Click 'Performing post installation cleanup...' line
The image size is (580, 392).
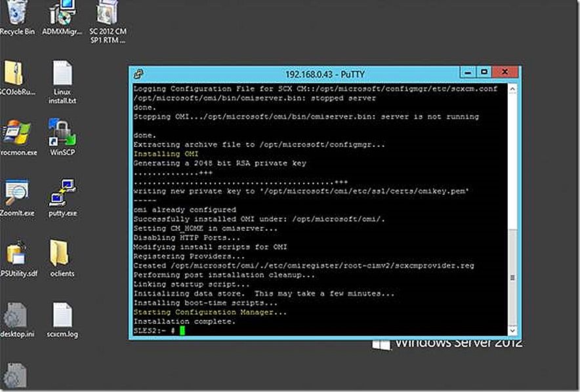tap(224, 275)
